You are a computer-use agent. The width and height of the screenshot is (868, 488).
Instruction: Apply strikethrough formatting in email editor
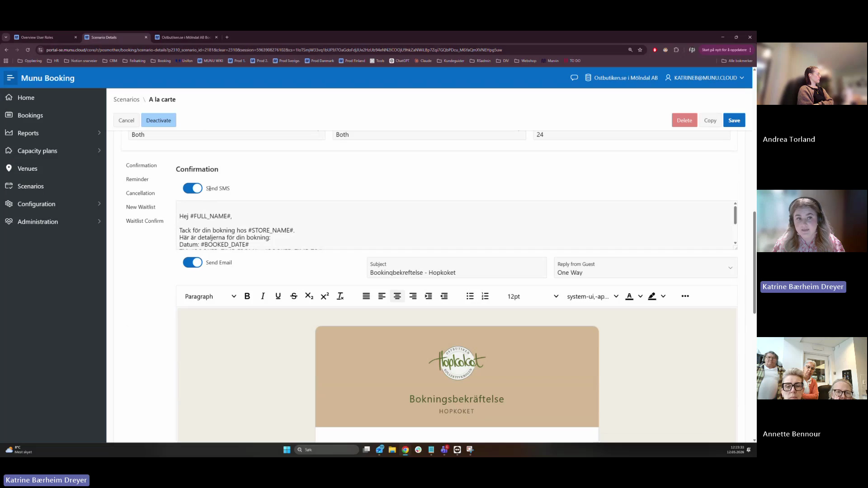(294, 296)
